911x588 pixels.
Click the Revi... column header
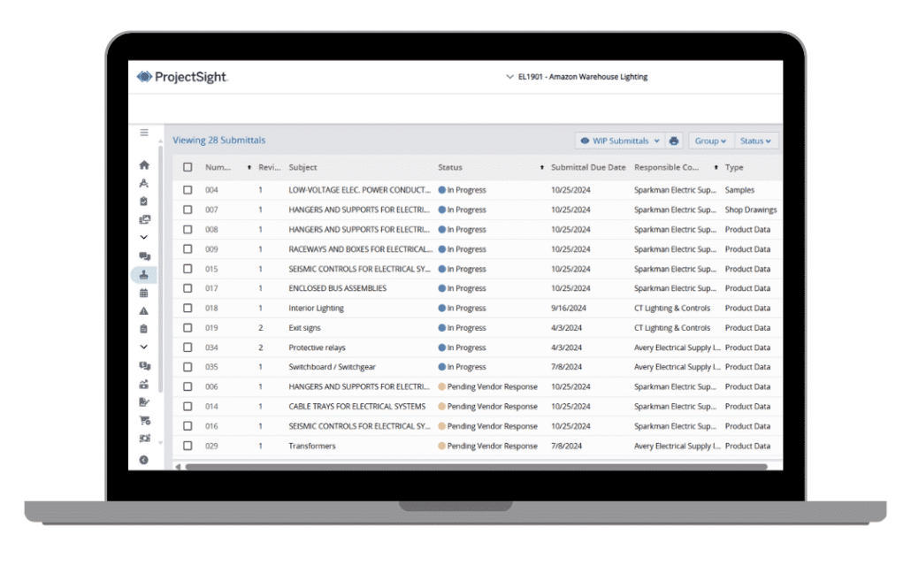pyautogui.click(x=270, y=167)
